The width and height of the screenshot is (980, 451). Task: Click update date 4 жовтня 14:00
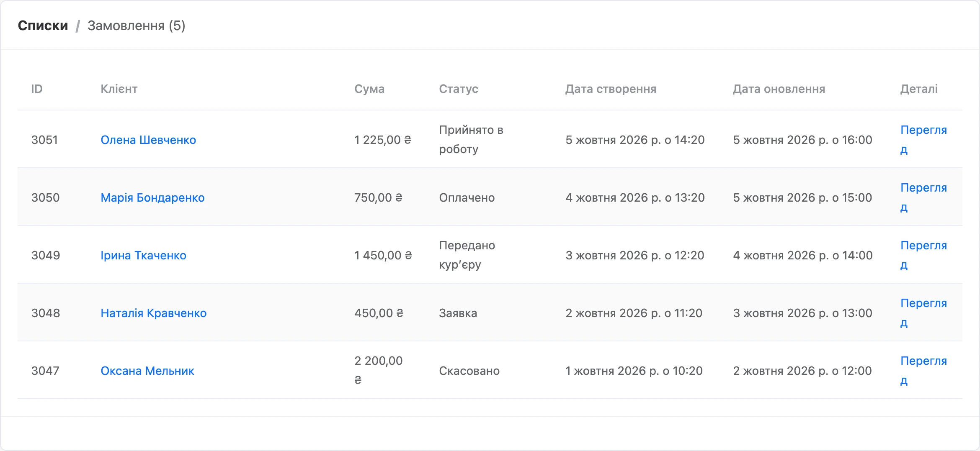point(803,255)
